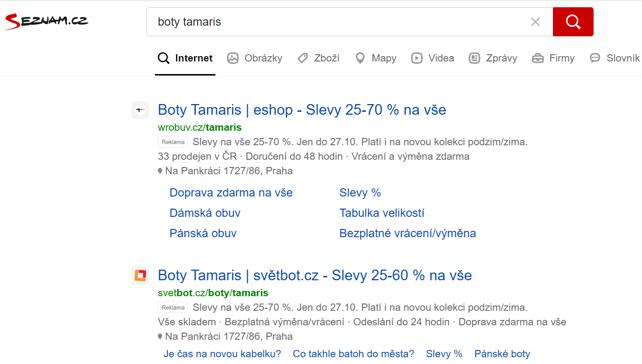The width and height of the screenshot is (642, 364).
Task: Click the světbot.cz orange favicon icon
Action: 140,275
